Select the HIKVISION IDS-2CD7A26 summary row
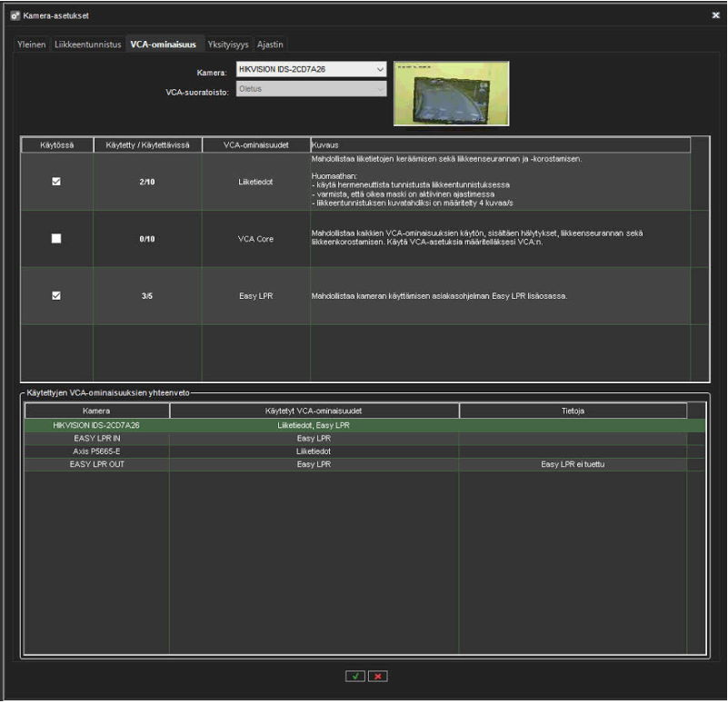 point(96,425)
